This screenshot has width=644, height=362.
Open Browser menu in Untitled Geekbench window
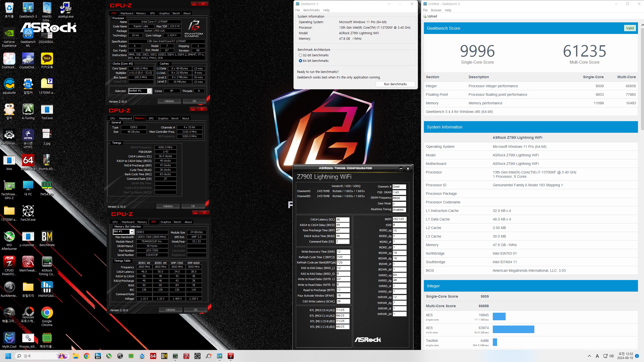click(x=436, y=10)
